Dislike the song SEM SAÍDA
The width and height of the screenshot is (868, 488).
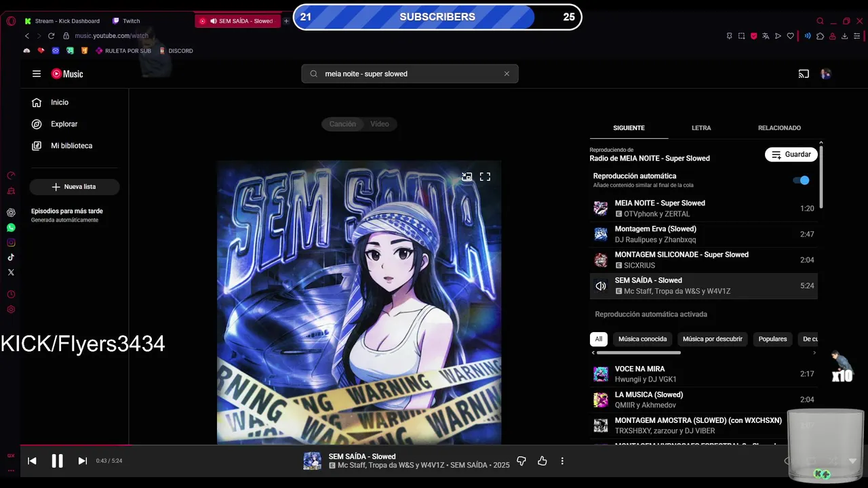(521, 461)
